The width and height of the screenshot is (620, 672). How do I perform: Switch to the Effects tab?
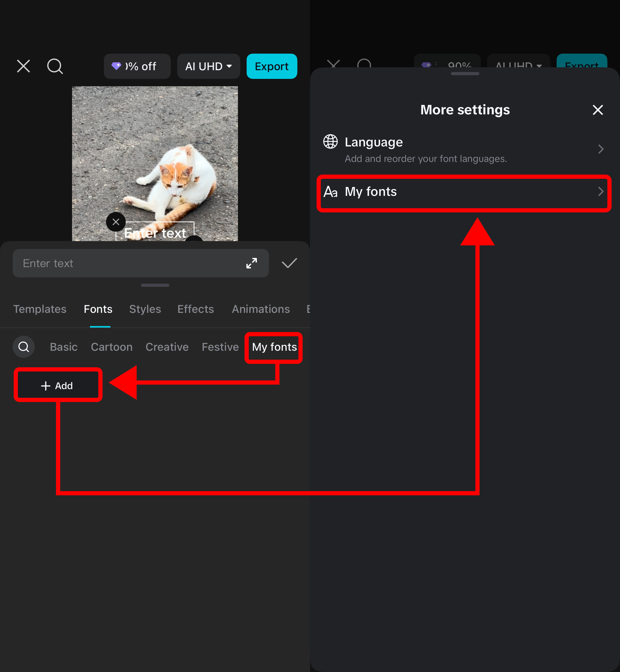[196, 309]
